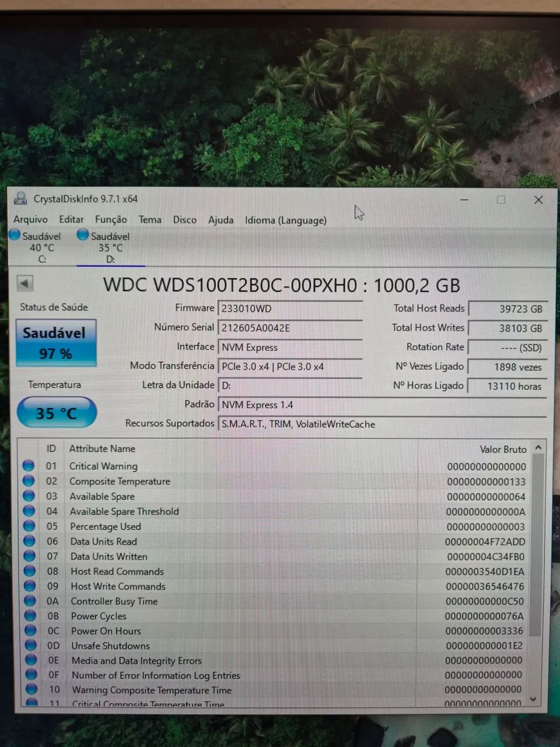
Task: Click Total Host Reads value 39723 GB
Action: coord(508,309)
